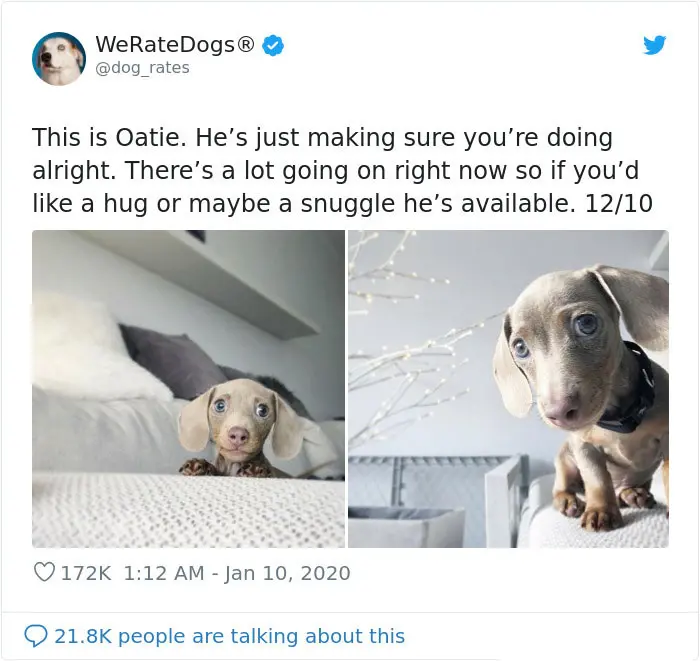Open the right photo of Oatie sitting
700x661 pixels.
tap(508, 389)
